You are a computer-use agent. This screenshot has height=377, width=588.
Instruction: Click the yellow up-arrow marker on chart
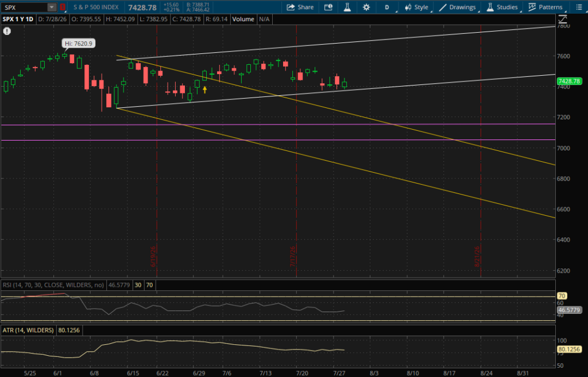click(205, 90)
